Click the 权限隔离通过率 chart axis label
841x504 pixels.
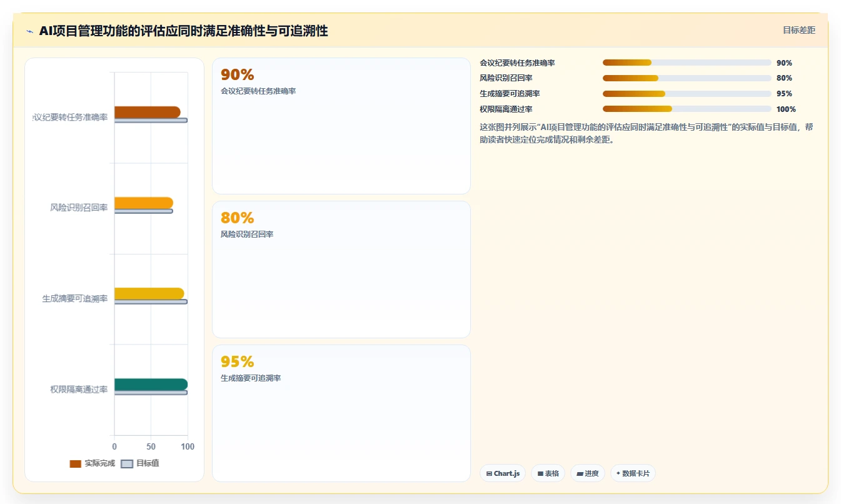coord(79,390)
